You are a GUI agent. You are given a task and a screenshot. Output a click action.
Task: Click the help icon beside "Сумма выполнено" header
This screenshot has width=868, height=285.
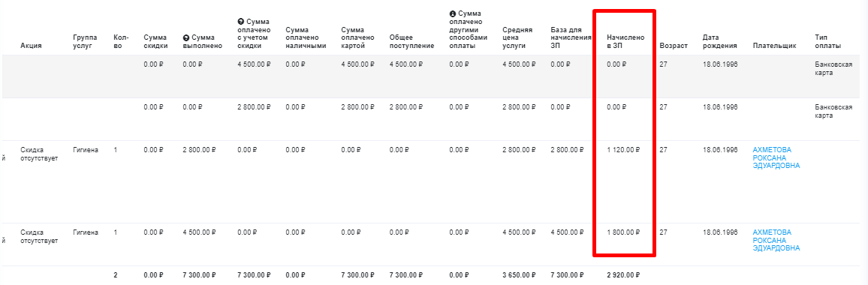[186, 37]
